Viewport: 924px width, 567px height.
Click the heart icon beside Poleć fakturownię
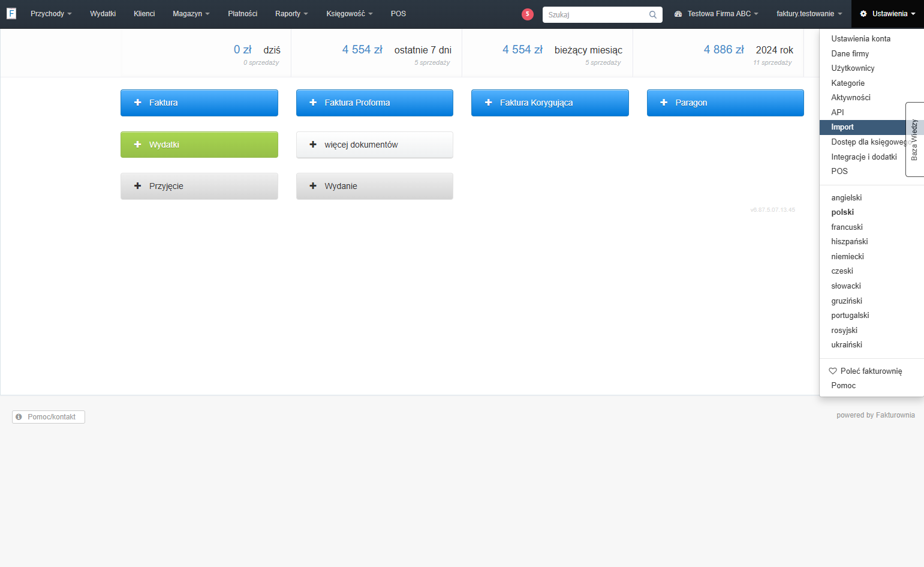click(x=833, y=371)
